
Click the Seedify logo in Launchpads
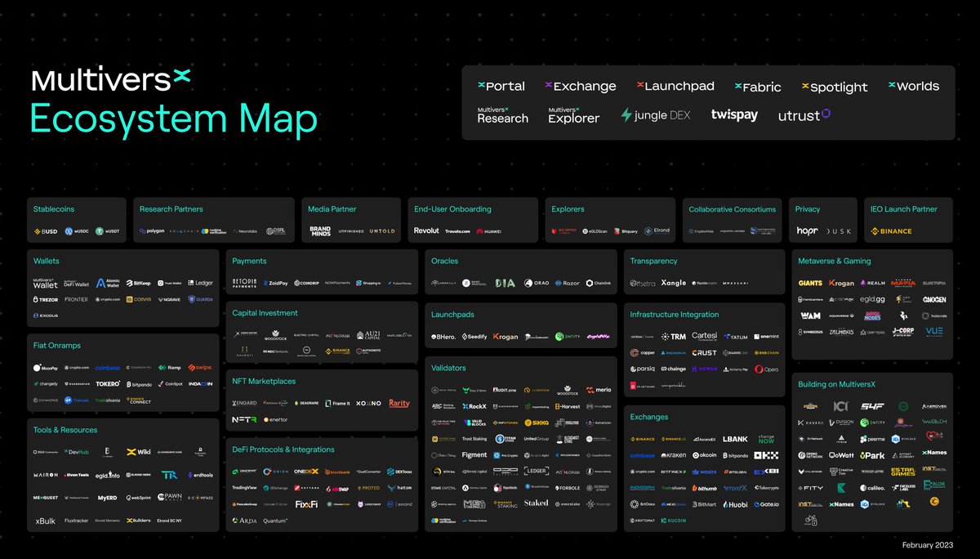474,337
